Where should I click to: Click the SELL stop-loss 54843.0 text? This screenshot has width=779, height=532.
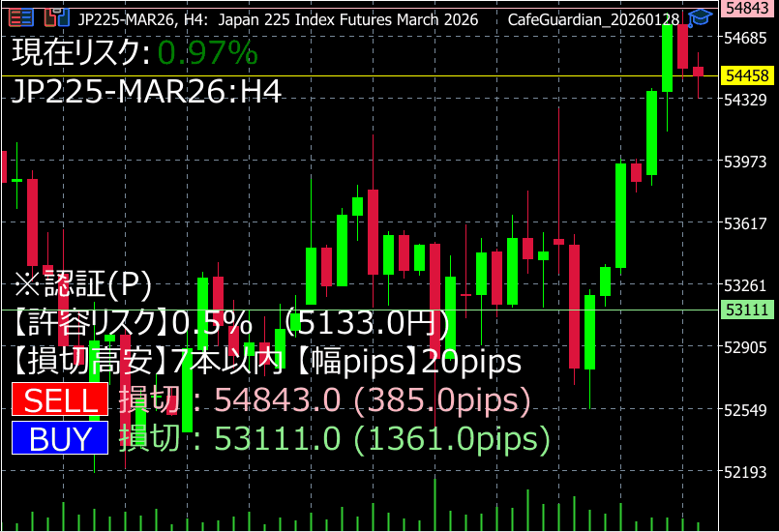point(324,399)
